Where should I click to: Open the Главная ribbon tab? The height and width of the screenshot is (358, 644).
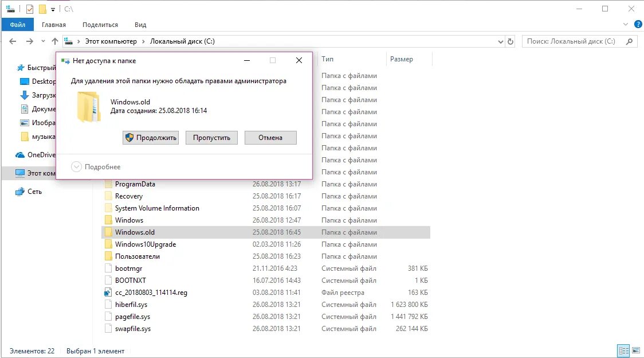pos(54,25)
